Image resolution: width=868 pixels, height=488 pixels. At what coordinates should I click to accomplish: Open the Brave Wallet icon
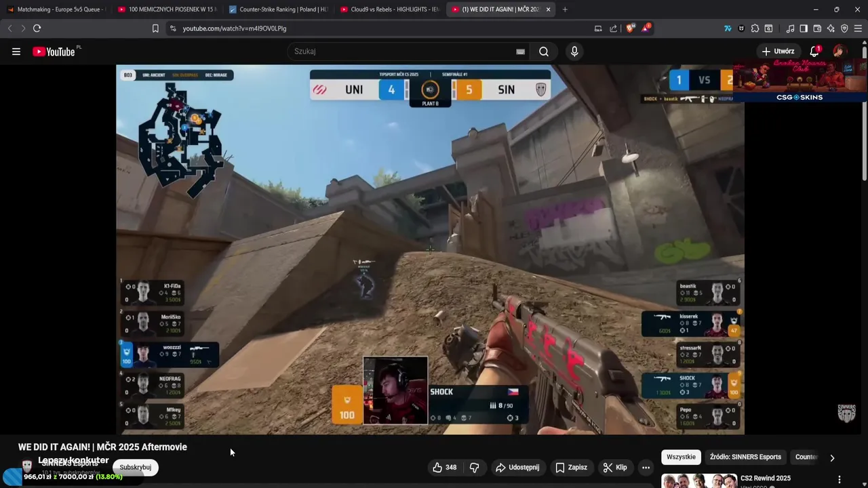817,28
